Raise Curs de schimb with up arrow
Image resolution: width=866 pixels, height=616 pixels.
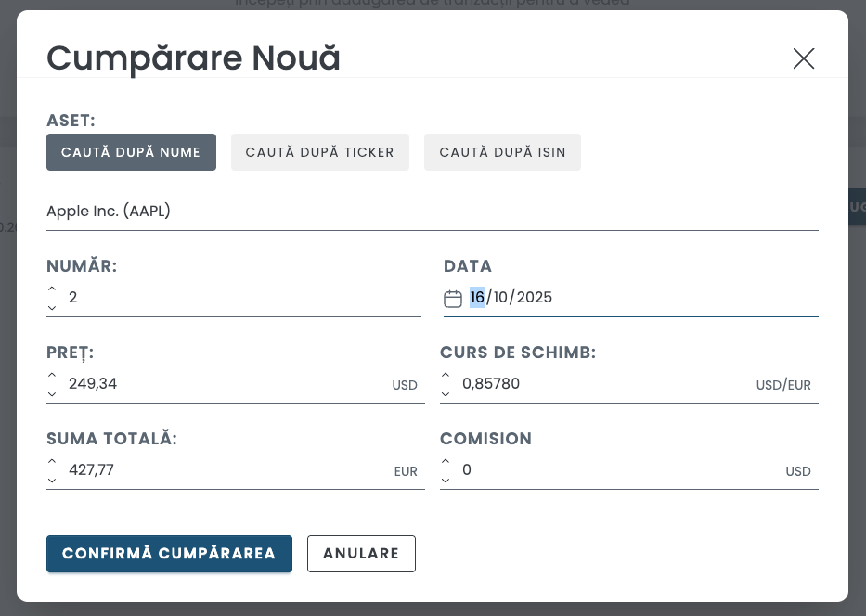coord(446,375)
